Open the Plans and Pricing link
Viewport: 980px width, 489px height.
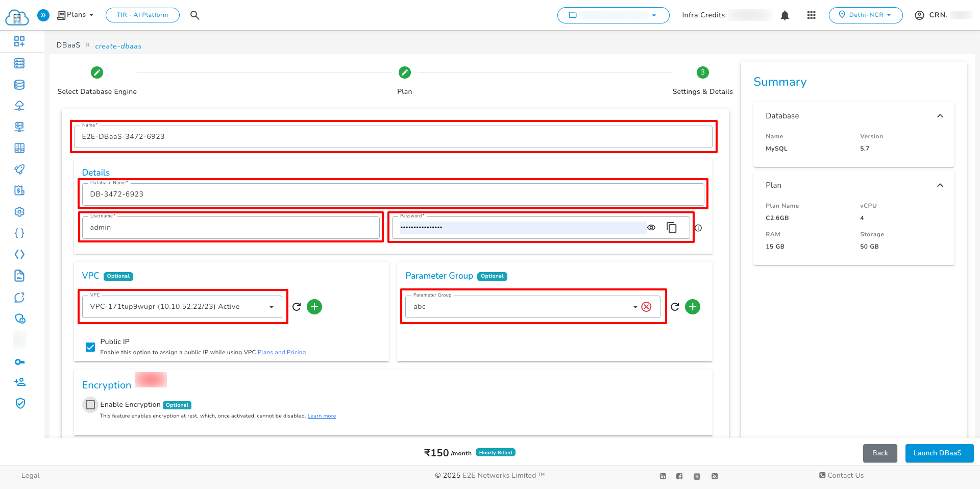pos(281,352)
